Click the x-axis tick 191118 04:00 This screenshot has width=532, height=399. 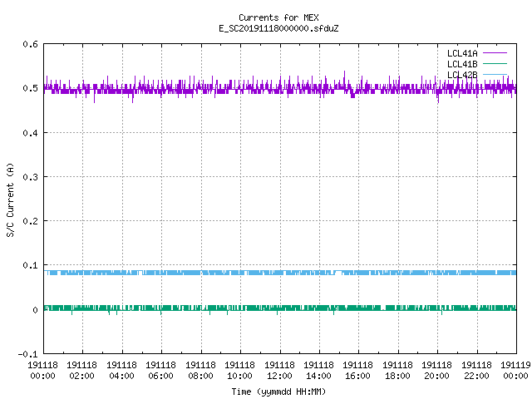tap(122, 371)
